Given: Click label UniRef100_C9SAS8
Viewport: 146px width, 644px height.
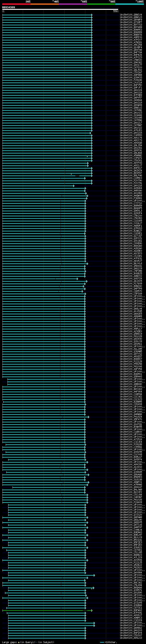Looking at the screenshot, I should pyautogui.click(x=131, y=404).
